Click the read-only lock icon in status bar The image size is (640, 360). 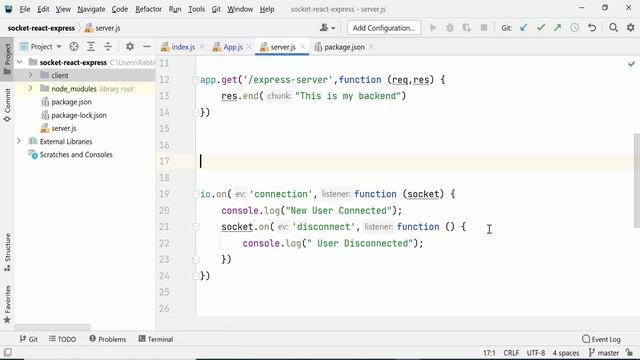(630, 352)
